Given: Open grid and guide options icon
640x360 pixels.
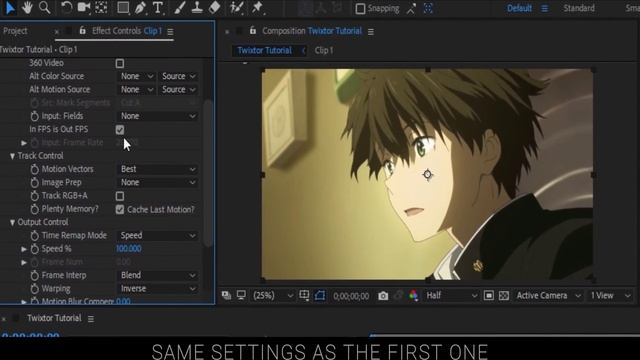Looking at the screenshot, I should click(x=304, y=295).
